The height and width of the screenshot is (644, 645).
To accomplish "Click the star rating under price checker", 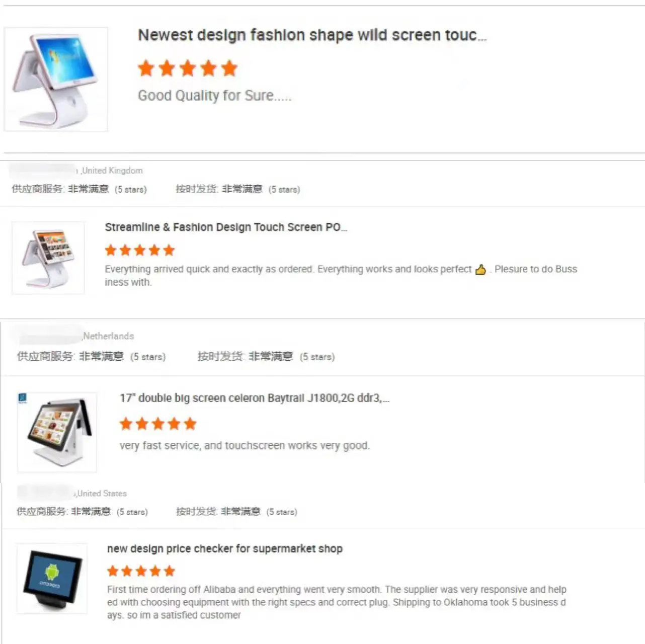I will [x=141, y=571].
